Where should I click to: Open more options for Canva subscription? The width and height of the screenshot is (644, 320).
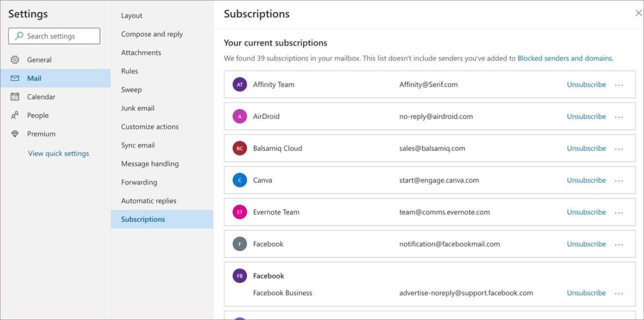pyautogui.click(x=619, y=180)
